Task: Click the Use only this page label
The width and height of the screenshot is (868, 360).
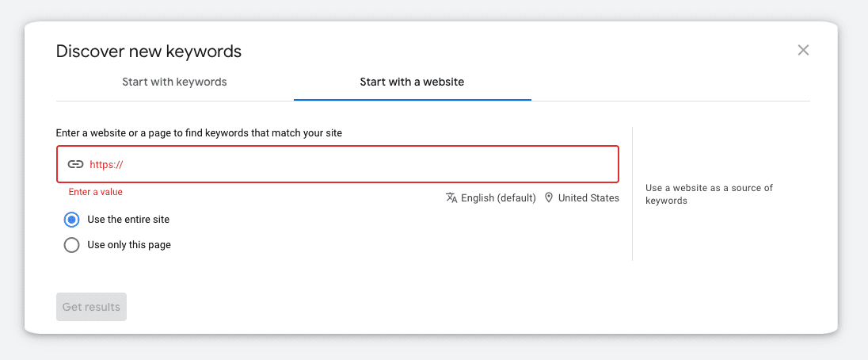Action: pyautogui.click(x=129, y=244)
